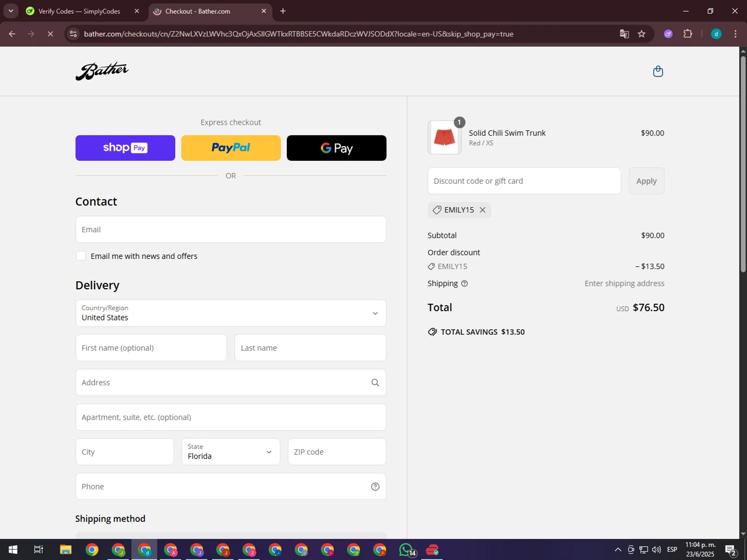Viewport: 747px width, 560px height.
Task: Stop loading the page
Action: click(50, 34)
